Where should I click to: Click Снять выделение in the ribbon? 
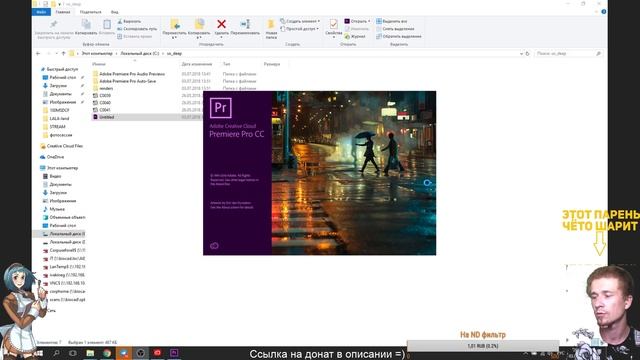(395, 29)
